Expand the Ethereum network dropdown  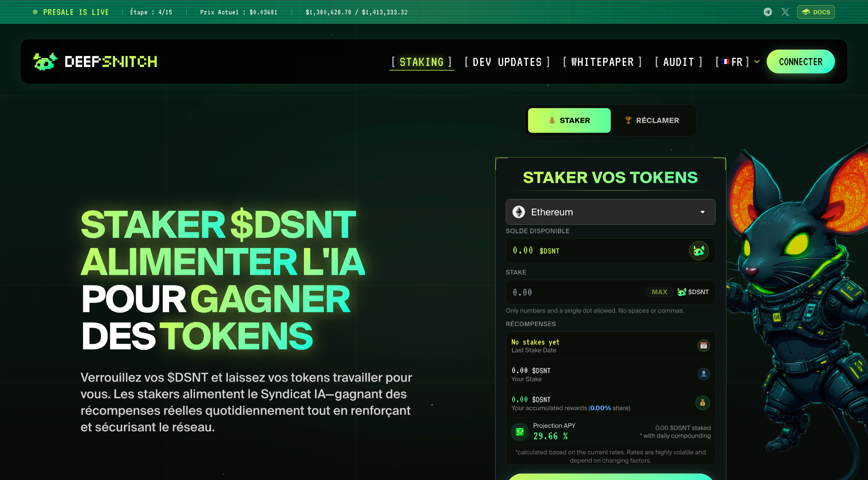point(610,212)
